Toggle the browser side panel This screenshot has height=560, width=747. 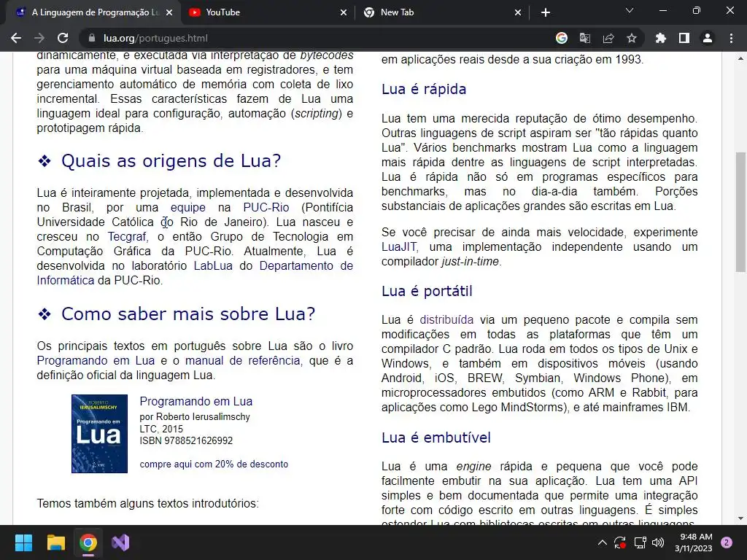(684, 38)
